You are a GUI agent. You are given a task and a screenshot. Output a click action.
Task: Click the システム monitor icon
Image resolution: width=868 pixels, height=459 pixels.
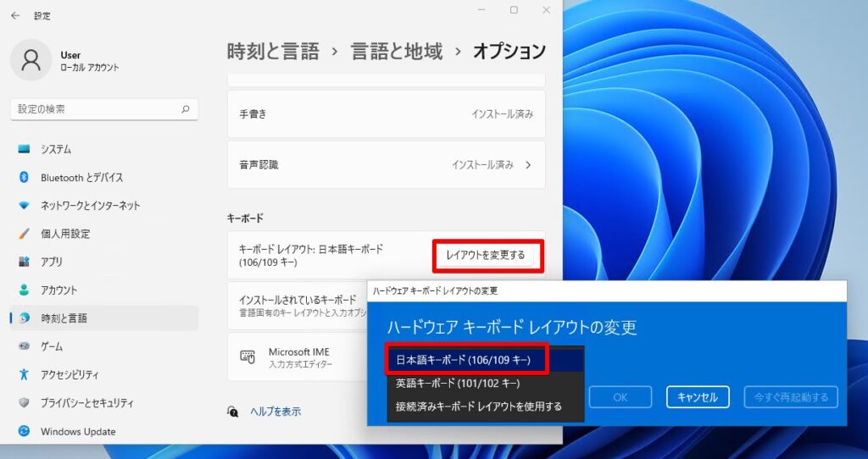pyautogui.click(x=24, y=149)
